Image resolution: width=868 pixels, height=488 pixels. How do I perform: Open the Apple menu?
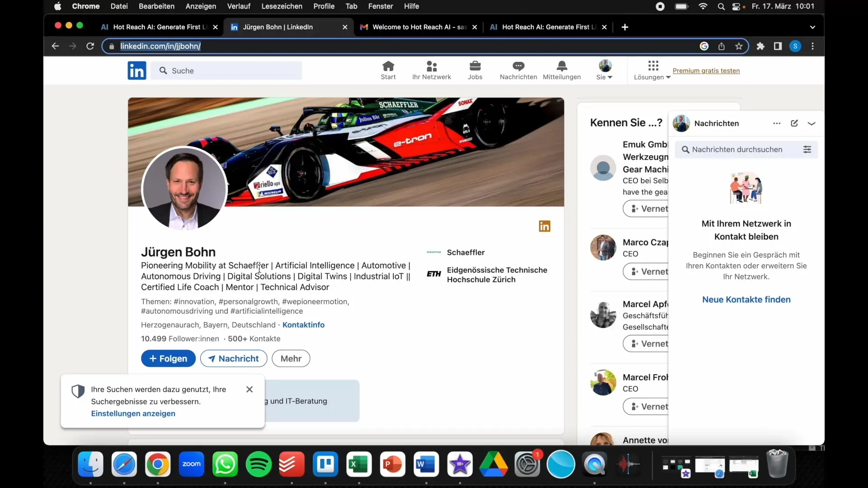(57, 6)
